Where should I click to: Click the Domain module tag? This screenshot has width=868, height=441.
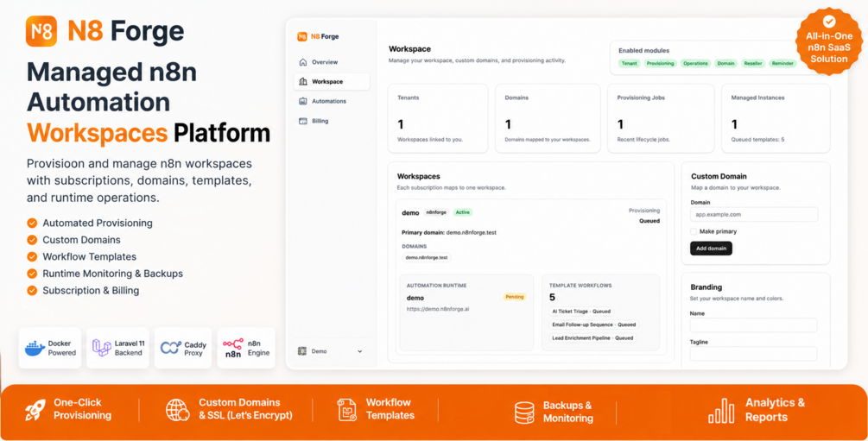pos(725,64)
